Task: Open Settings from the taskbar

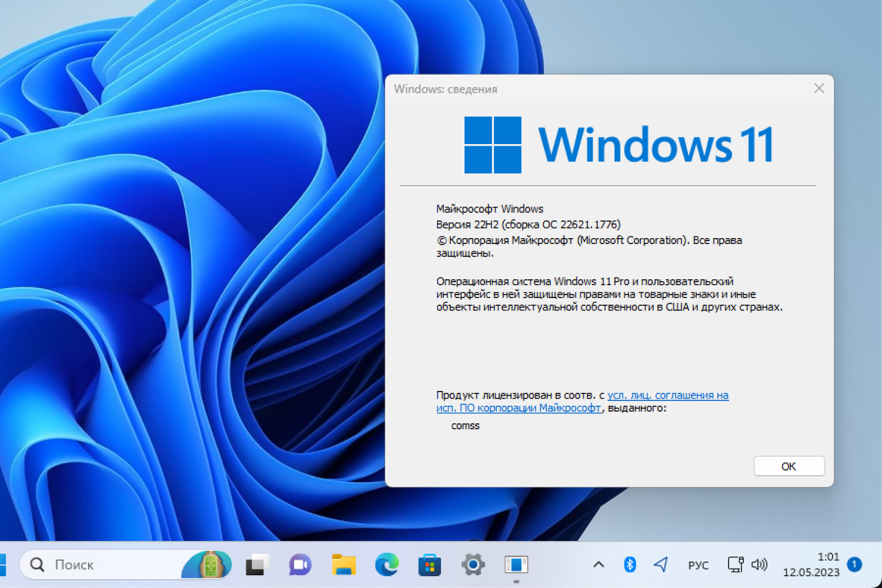Action: [473, 564]
